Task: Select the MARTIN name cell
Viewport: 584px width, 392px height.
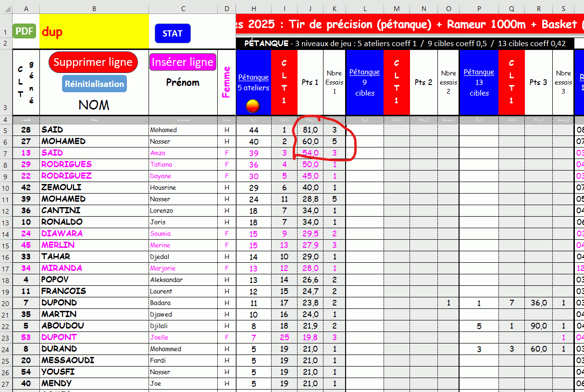Action: click(x=94, y=314)
